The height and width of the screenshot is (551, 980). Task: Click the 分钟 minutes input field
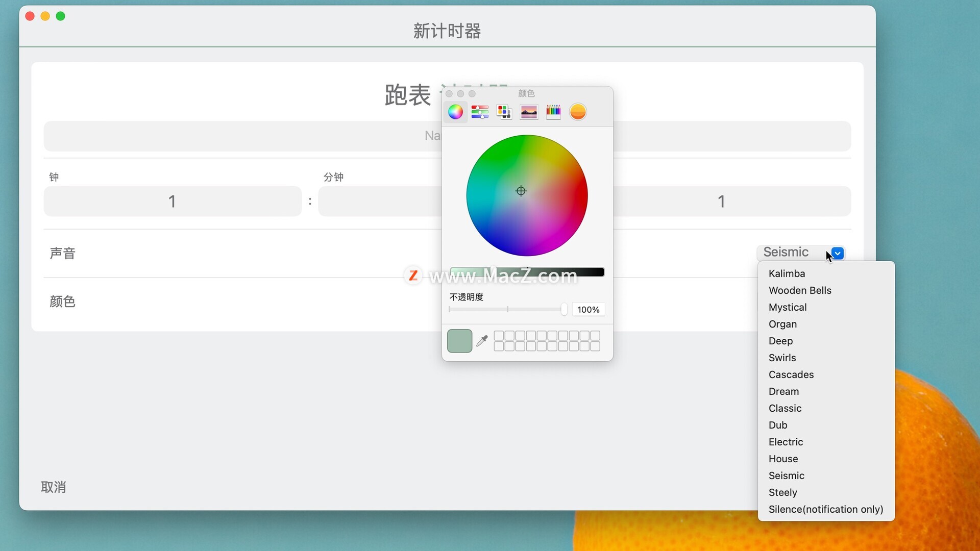point(380,201)
